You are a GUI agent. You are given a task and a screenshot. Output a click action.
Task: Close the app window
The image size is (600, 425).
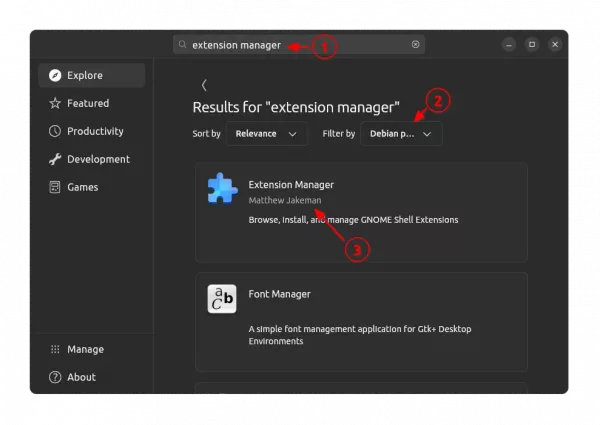pos(555,45)
